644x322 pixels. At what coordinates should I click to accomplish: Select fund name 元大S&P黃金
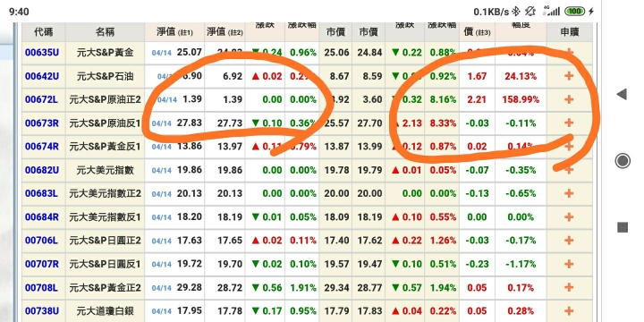coord(106,53)
